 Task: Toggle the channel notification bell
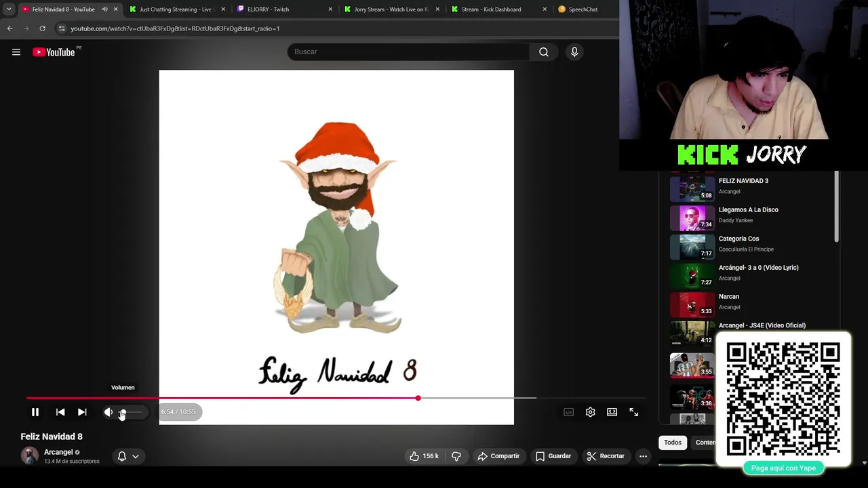pyautogui.click(x=122, y=456)
